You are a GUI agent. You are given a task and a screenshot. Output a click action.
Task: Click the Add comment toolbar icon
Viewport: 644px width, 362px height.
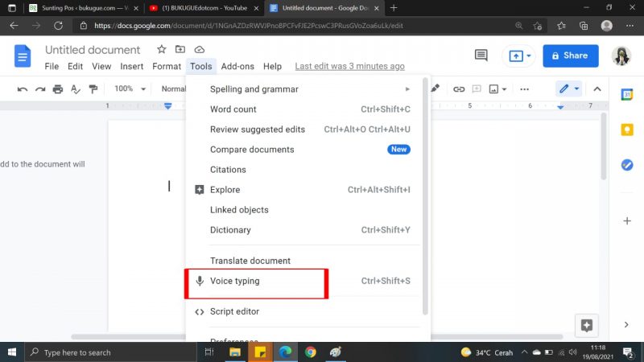point(477,89)
